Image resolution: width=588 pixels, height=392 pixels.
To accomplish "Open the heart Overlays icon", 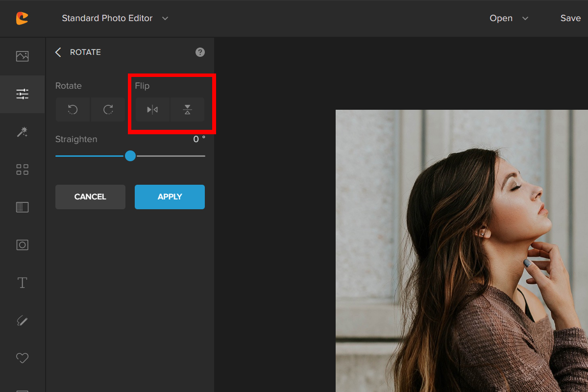I will [x=22, y=358].
